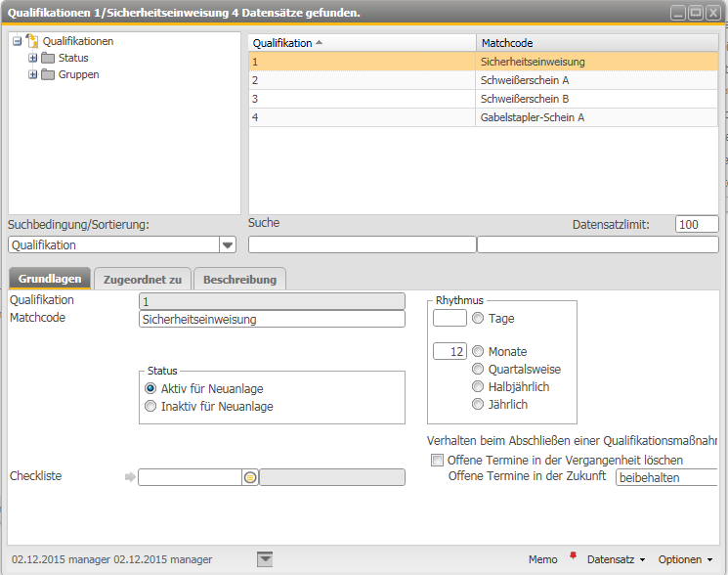Close the Qualifikationen window

tap(712, 13)
